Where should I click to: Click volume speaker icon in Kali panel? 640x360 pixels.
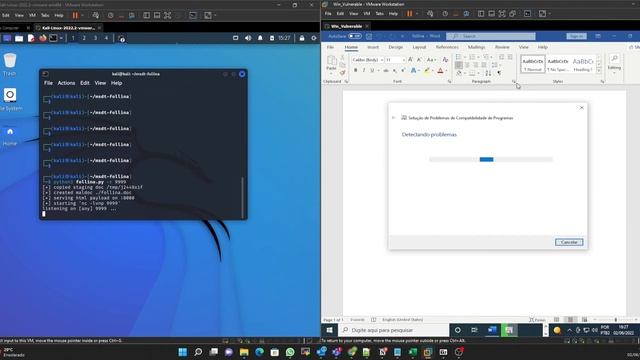tap(248, 38)
